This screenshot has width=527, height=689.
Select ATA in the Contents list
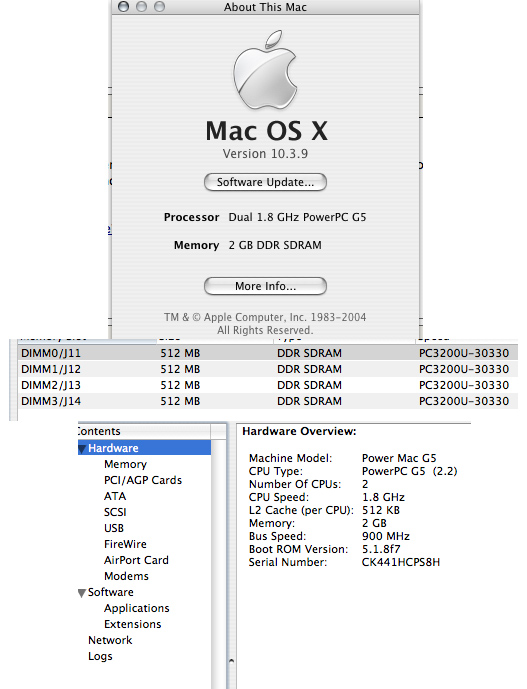click(115, 496)
